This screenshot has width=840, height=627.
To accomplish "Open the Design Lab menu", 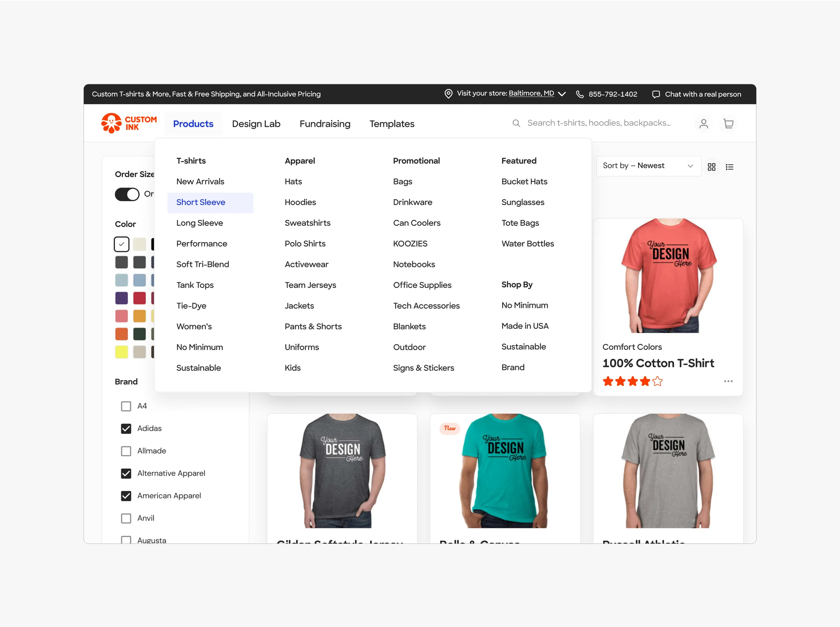I will coord(256,124).
